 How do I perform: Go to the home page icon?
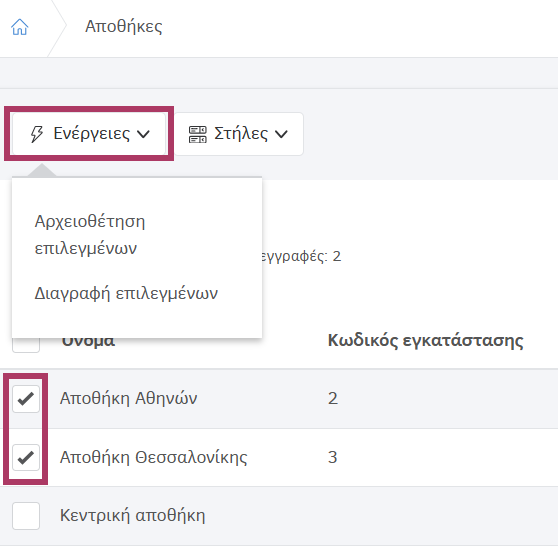tap(20, 27)
